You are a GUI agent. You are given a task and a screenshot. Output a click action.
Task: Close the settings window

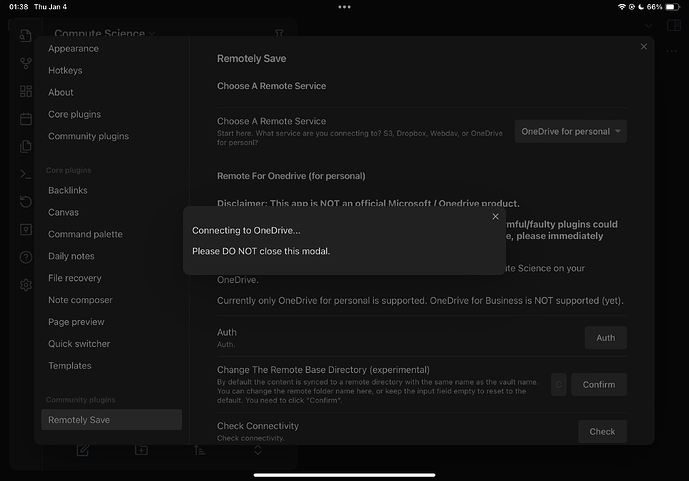tap(644, 47)
